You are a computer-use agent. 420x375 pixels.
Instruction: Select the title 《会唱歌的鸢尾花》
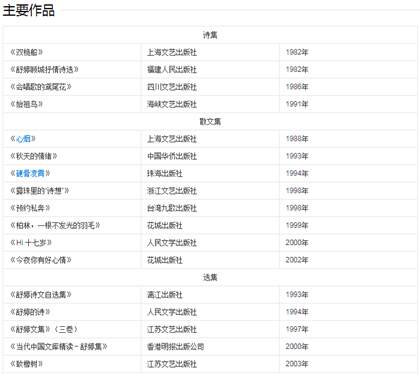coord(41,87)
